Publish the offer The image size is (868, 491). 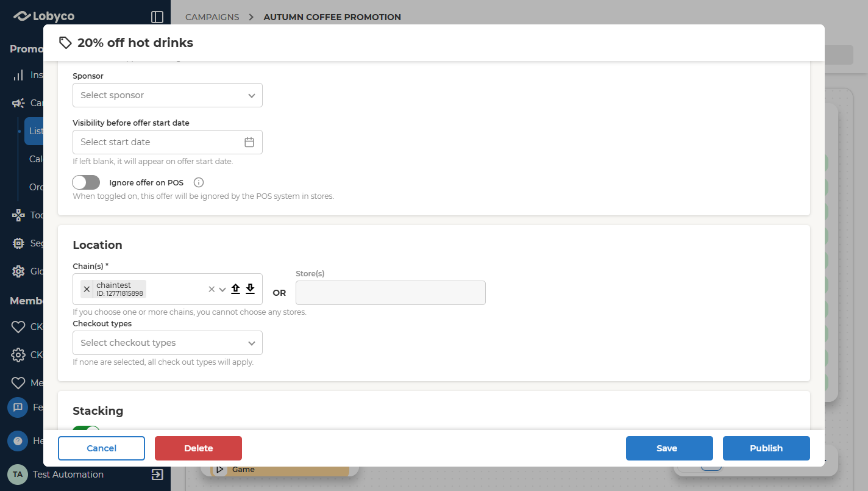(x=766, y=448)
